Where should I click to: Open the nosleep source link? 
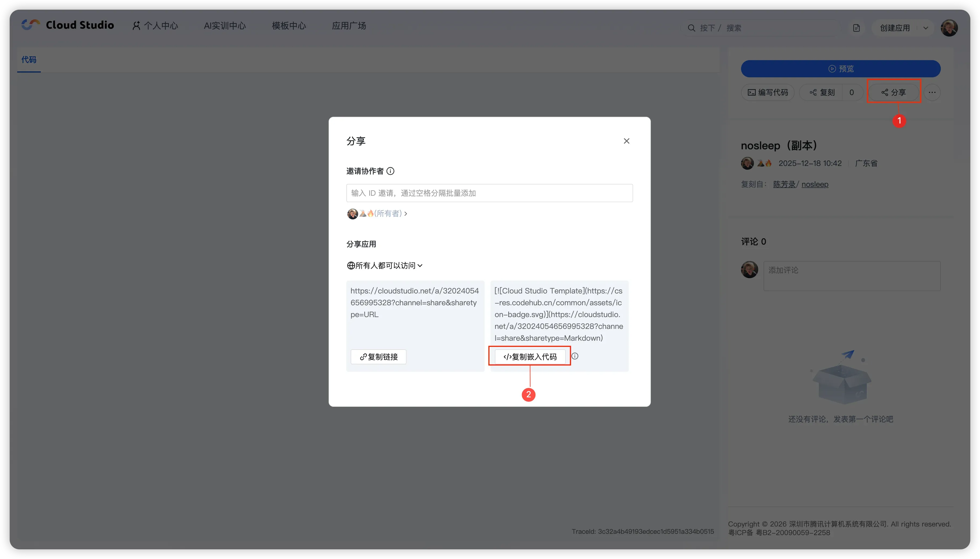[x=815, y=184]
